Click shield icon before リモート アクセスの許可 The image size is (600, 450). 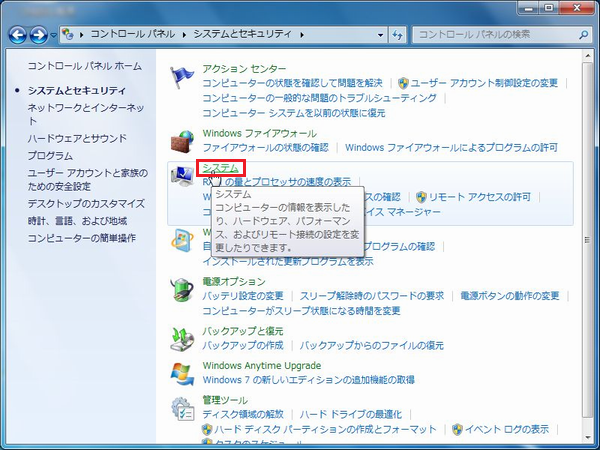(421, 197)
